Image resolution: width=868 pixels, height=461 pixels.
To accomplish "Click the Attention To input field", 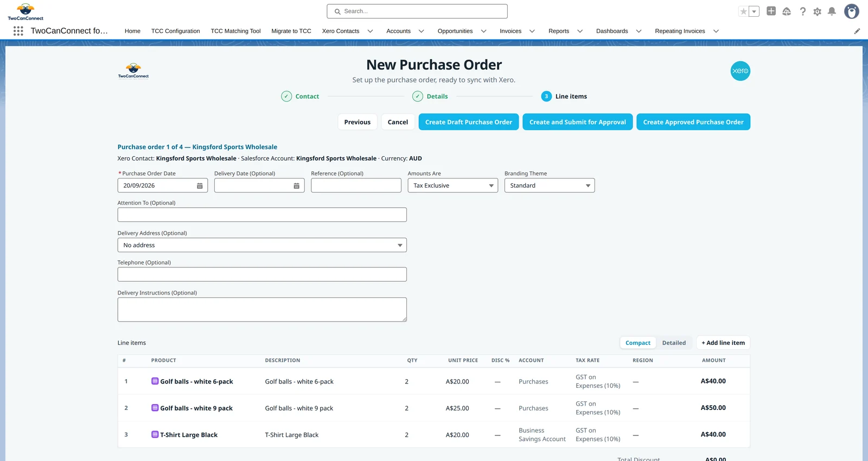I will [262, 215].
